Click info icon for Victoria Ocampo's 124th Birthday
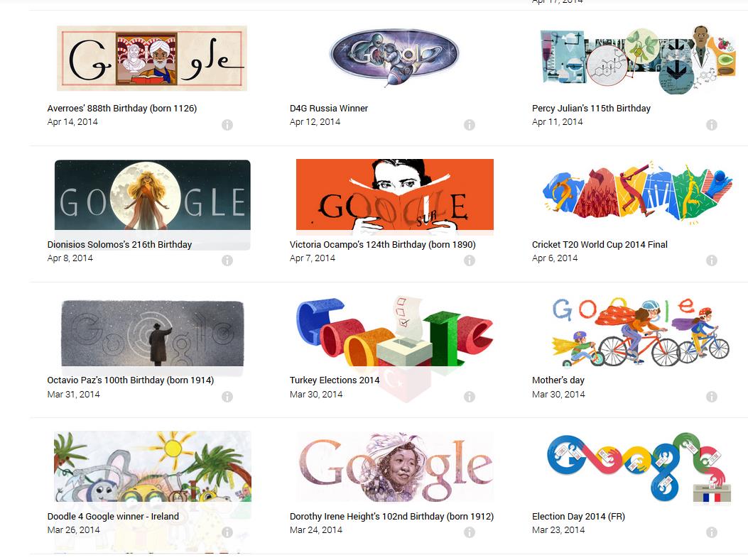Screen dimensions: 748x560 click(x=470, y=260)
